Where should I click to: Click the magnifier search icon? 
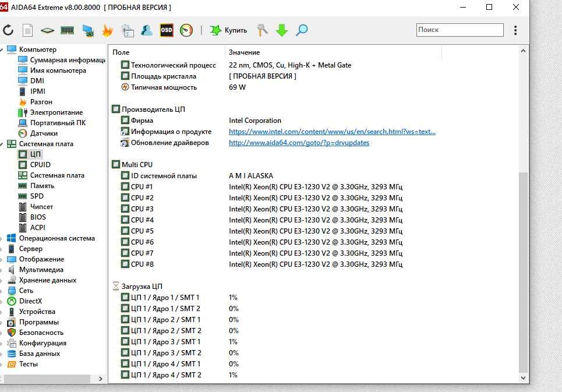[302, 30]
